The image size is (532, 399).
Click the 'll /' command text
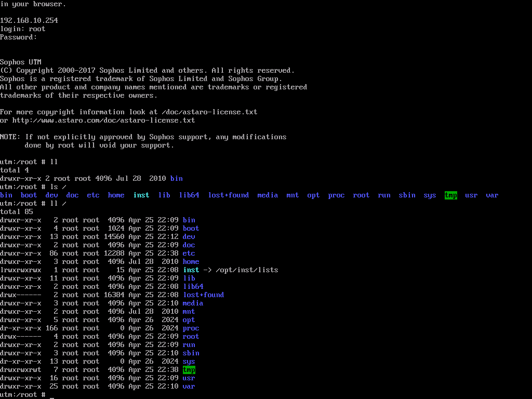(58, 204)
